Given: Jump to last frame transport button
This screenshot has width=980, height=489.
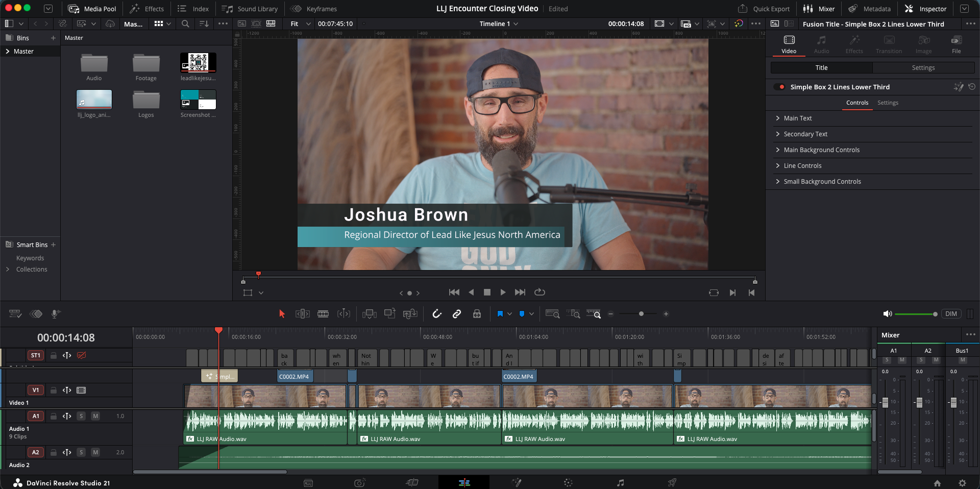Looking at the screenshot, I should pyautogui.click(x=520, y=292).
